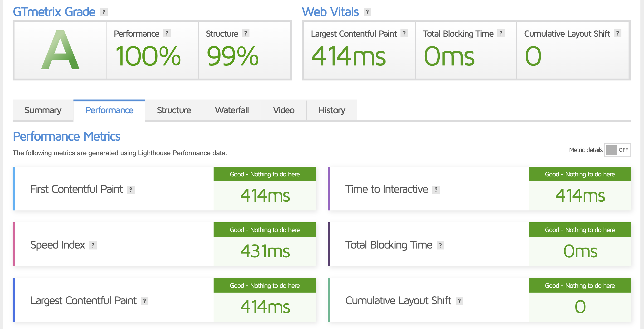Click the 0 Cumulative Layout Shift vital value
Screen dimensions: 644x329
[x=533, y=56]
